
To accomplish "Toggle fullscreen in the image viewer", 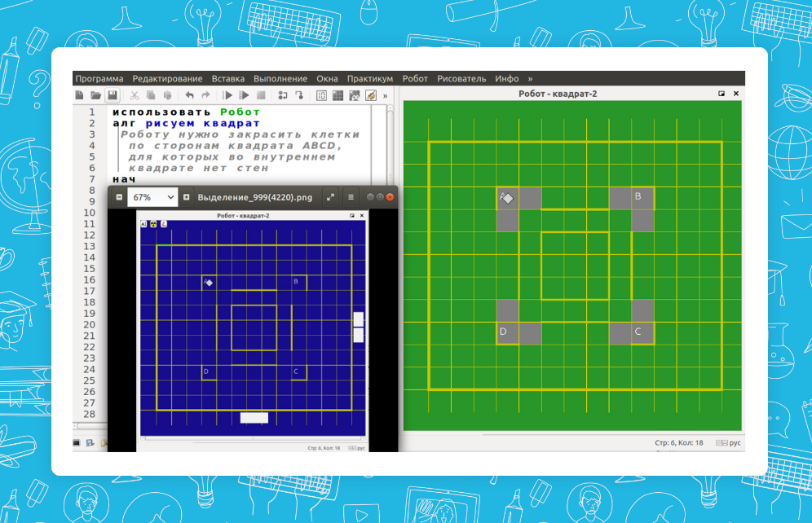I will click(x=330, y=197).
